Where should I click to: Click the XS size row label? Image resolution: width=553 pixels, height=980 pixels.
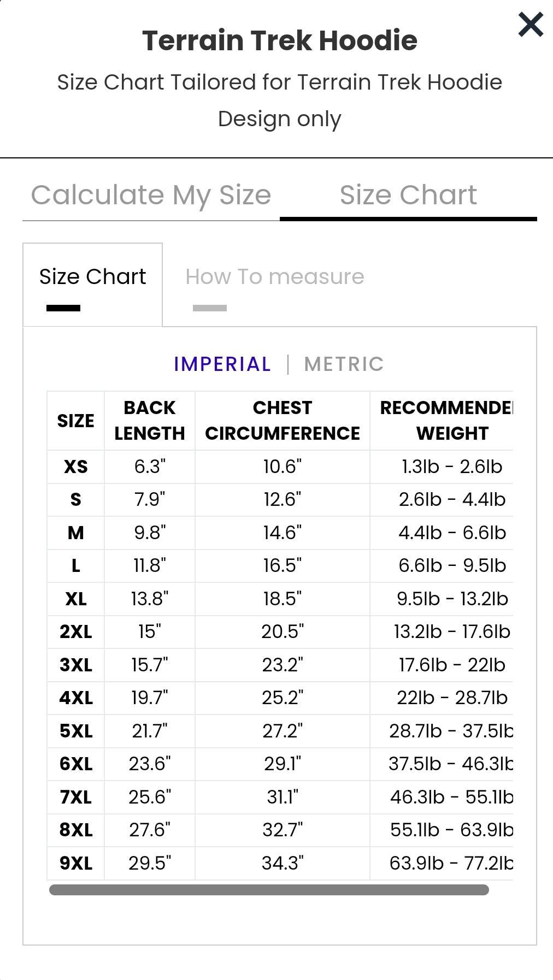tap(76, 467)
